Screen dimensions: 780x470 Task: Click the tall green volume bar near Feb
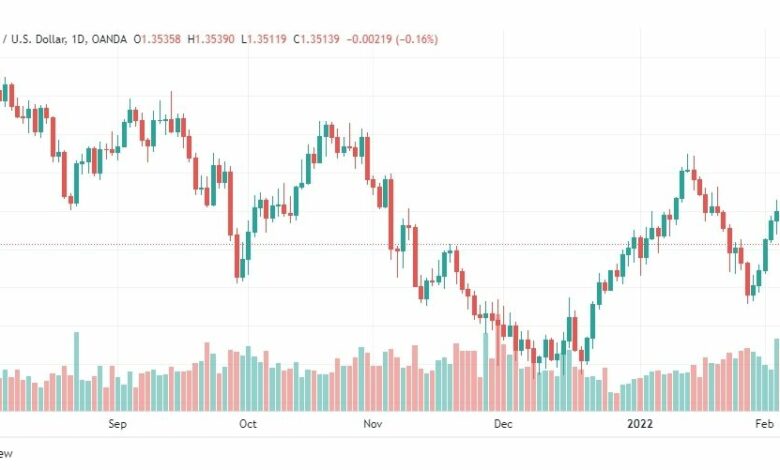point(777,375)
